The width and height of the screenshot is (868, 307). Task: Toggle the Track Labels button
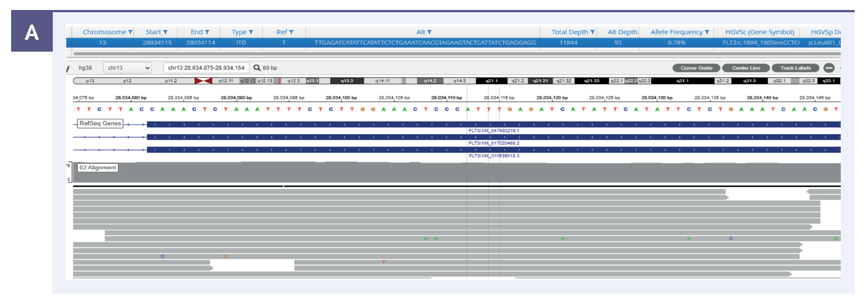(x=795, y=68)
